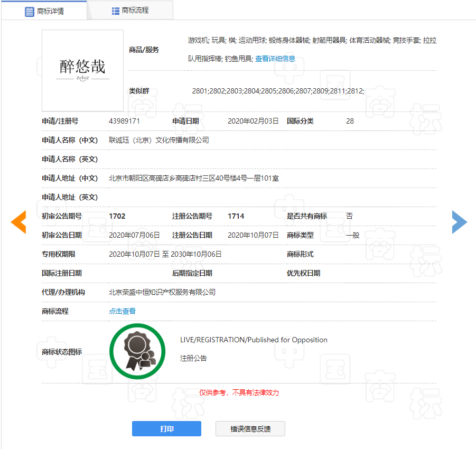
Task: Click the orange left arrow for previous trademark
Action: pyautogui.click(x=18, y=222)
